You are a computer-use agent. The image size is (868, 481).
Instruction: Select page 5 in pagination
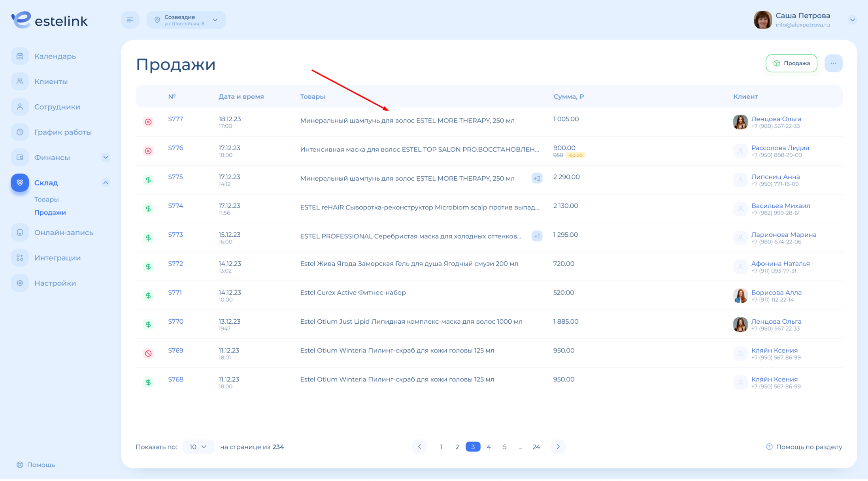504,447
